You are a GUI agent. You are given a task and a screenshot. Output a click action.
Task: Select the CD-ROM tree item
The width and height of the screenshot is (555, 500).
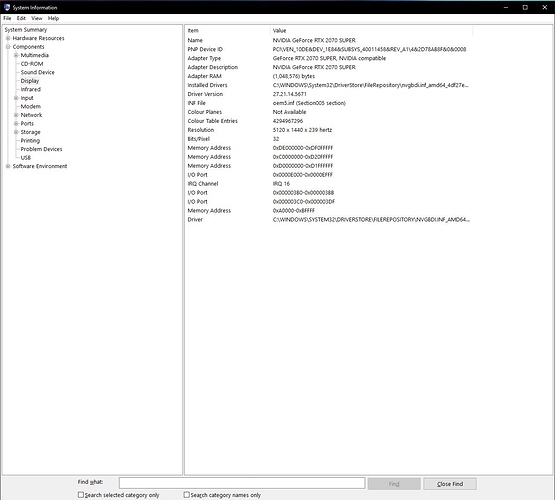[32, 64]
